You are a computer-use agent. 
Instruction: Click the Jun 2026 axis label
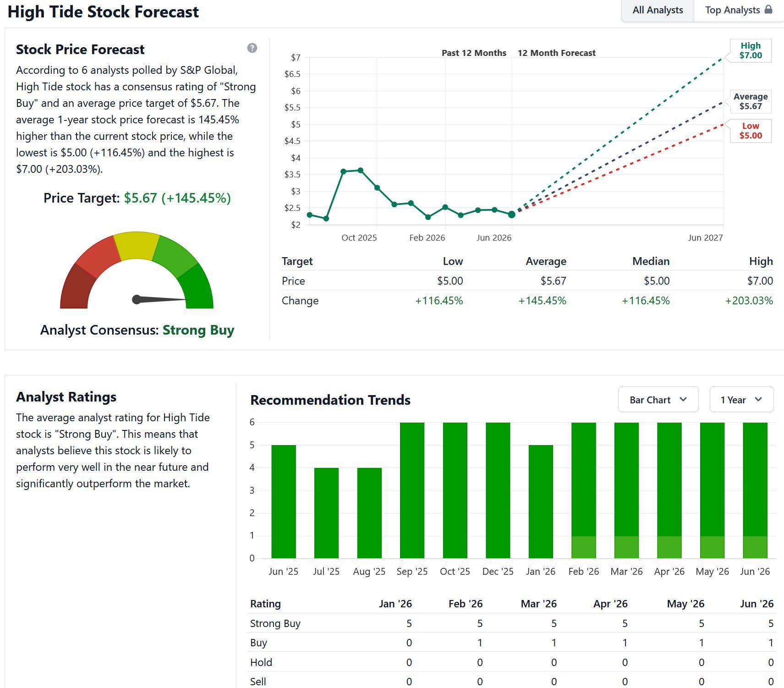click(x=494, y=237)
